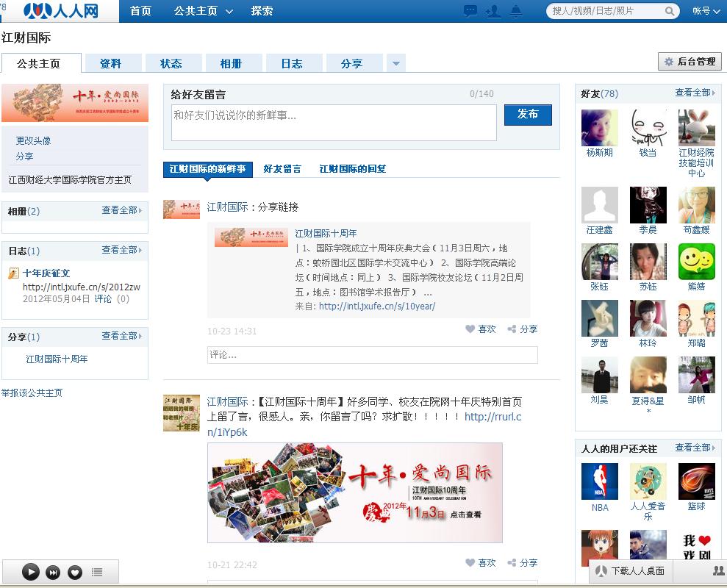Viewport: 727px width, 588px height.
Task: Click the online friends icon at bottom right
Action: pyautogui.click(x=717, y=570)
